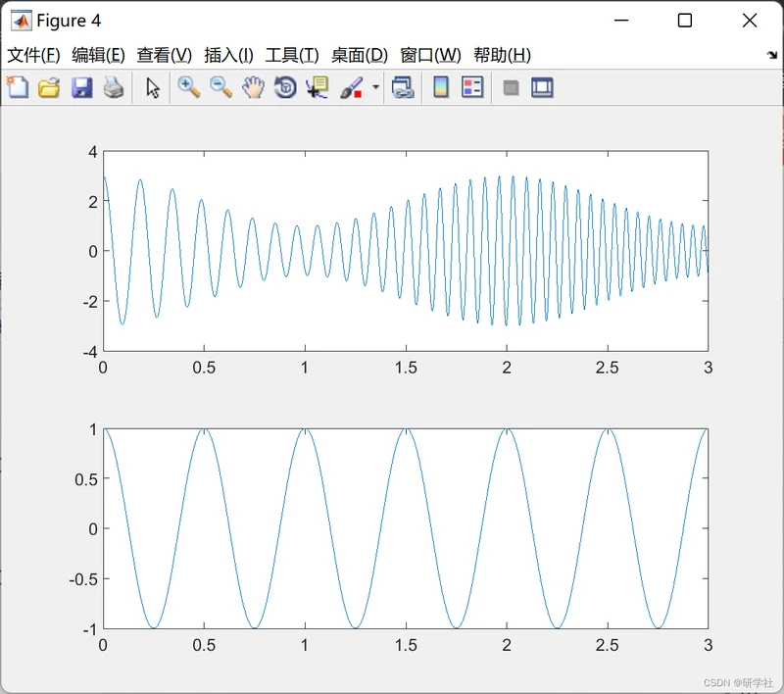
Task: Open the 查看(V) menu
Action: (165, 55)
